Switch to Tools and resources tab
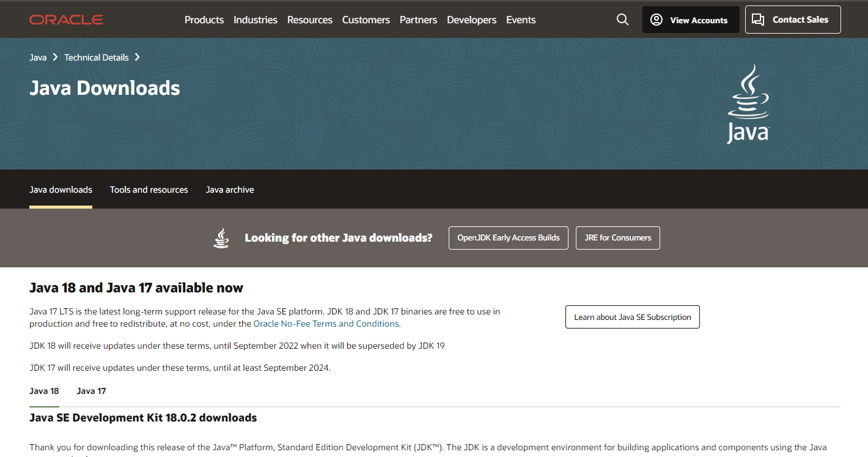This screenshot has width=868, height=457. coord(149,190)
